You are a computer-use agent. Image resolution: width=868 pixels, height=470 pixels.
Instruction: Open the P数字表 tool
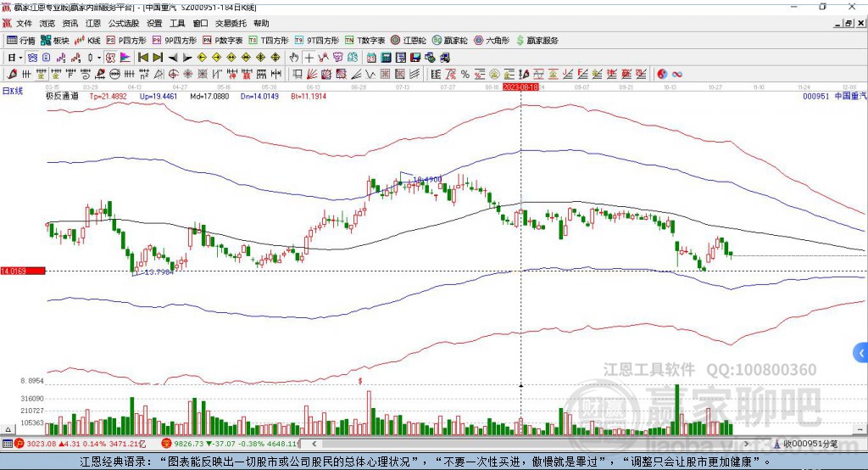click(x=223, y=41)
